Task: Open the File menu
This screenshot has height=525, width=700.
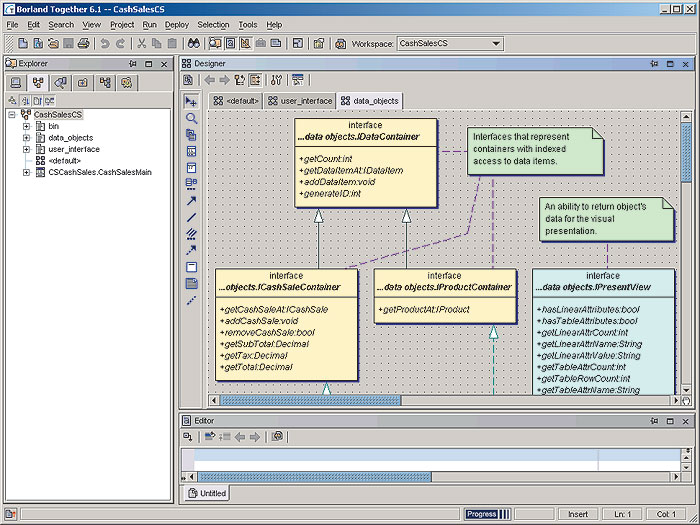Action: pyautogui.click(x=12, y=25)
